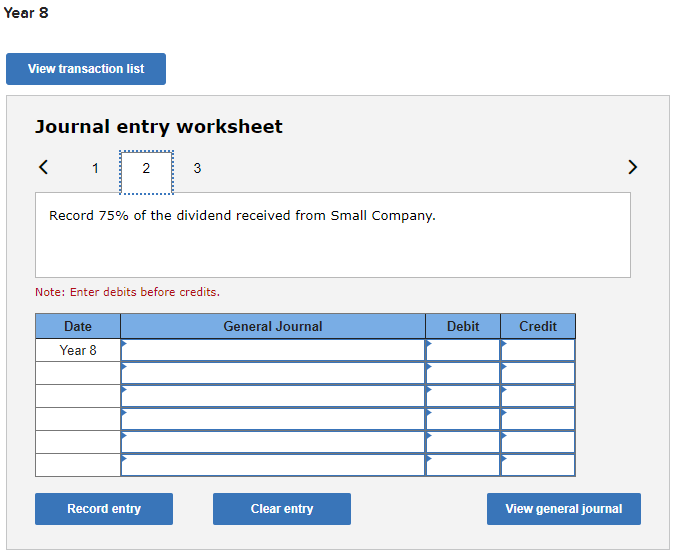
Task: Click the Year 8 date cell
Action: click(x=78, y=350)
